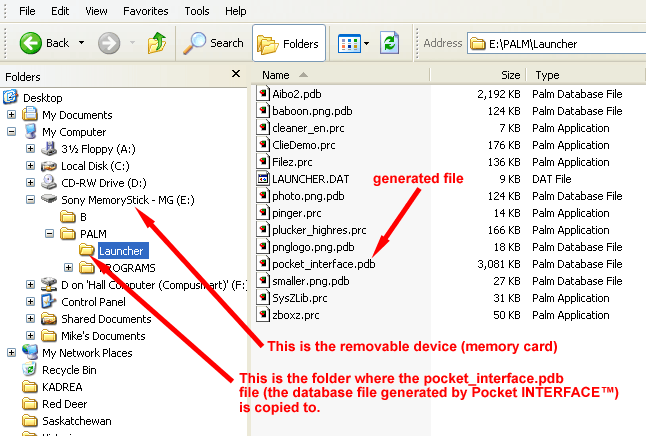
Task: Click the cleaner_en.prc file icon
Action: click(262, 127)
